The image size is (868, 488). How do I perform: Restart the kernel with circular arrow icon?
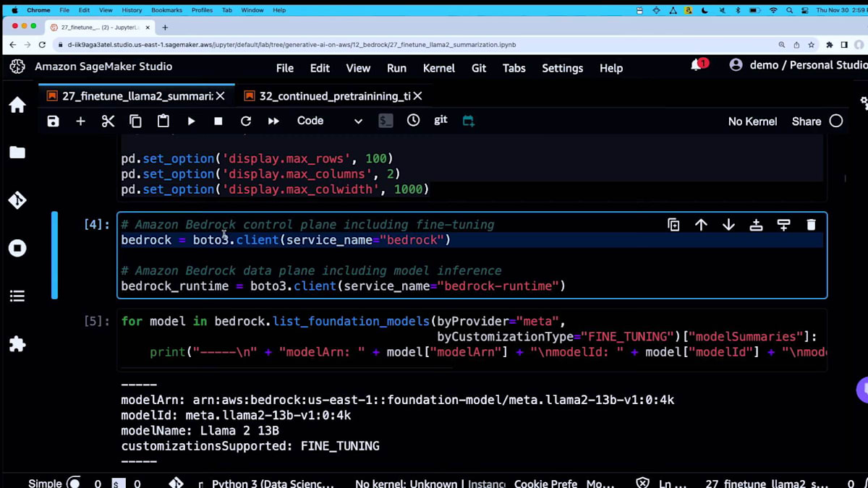tap(246, 121)
